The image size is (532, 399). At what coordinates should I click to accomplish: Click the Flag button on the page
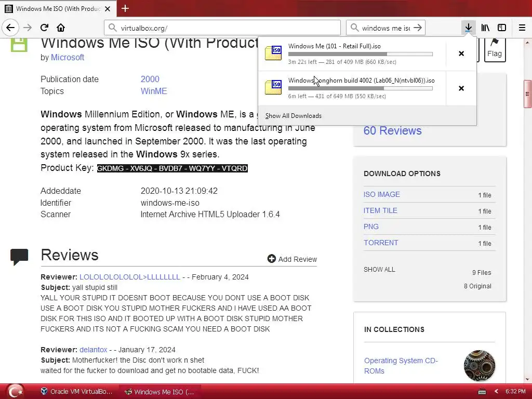point(495,49)
